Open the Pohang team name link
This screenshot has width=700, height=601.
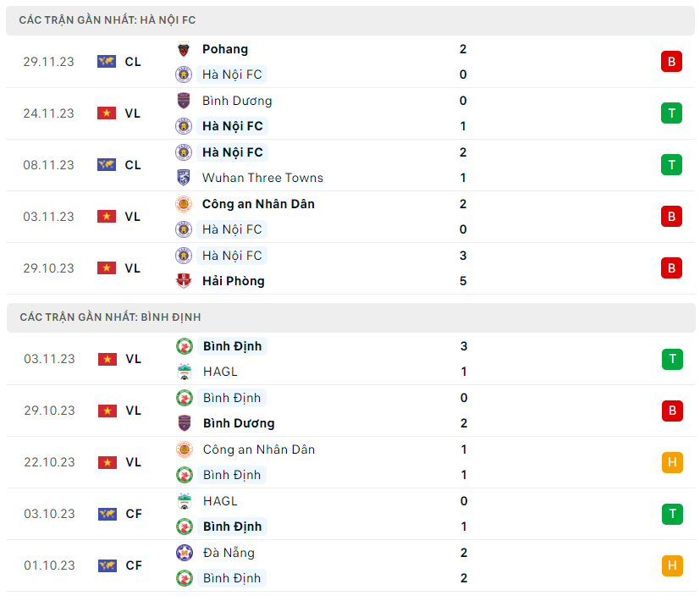[x=225, y=49]
